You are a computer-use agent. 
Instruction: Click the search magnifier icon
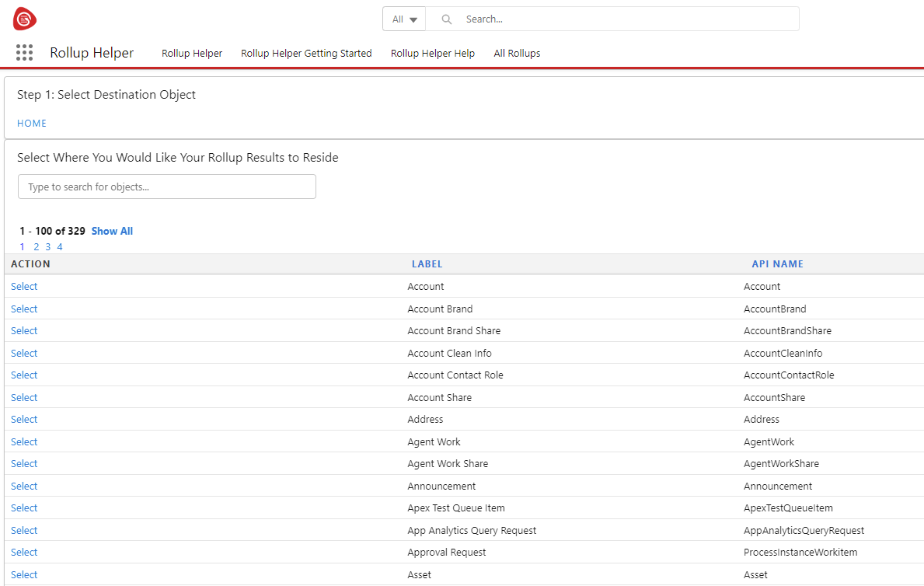coord(447,19)
